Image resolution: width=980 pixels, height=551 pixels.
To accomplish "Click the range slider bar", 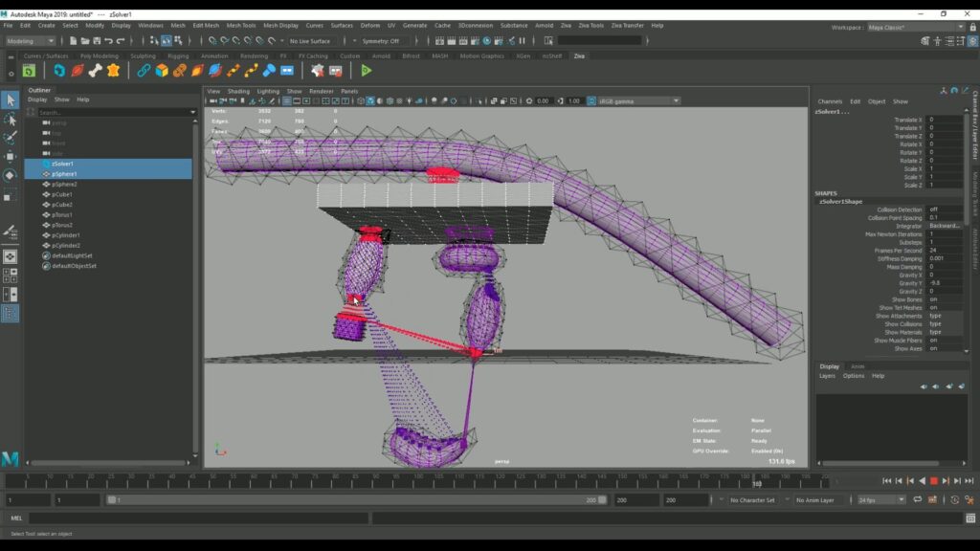I will (x=356, y=499).
